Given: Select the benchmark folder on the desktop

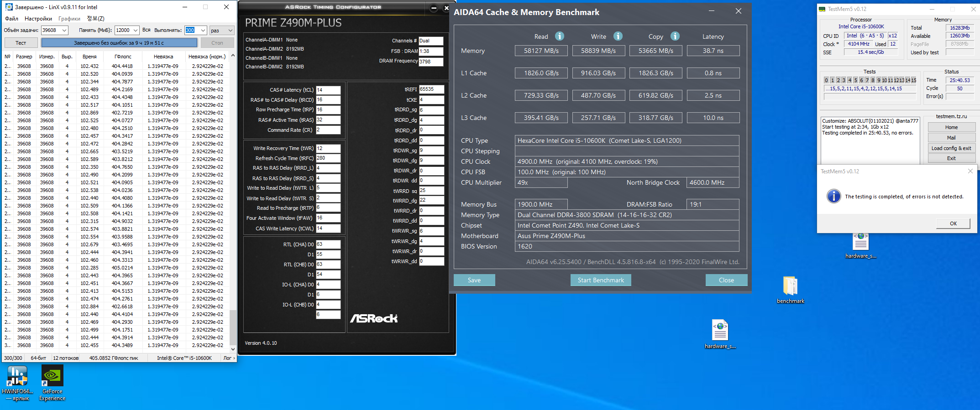Looking at the screenshot, I should [x=791, y=290].
